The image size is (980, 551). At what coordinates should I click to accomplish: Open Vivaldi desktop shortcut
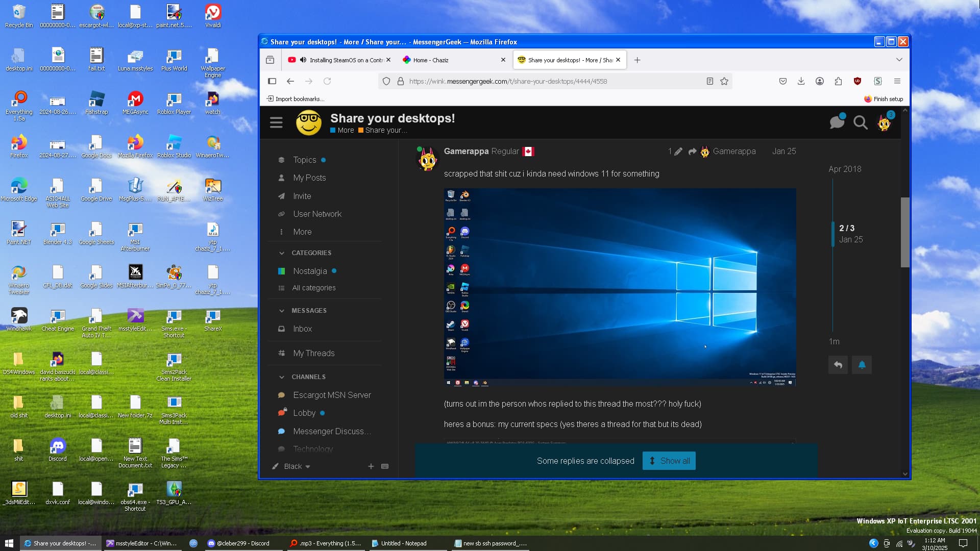pos(213,16)
